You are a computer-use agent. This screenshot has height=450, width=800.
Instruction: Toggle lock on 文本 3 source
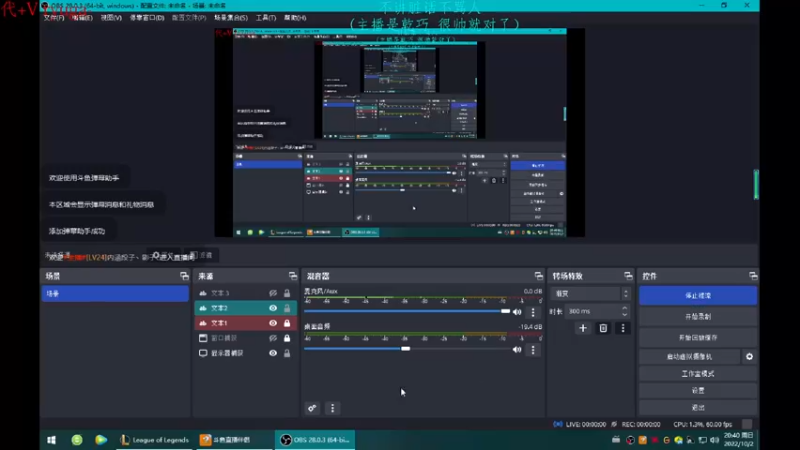(x=287, y=293)
